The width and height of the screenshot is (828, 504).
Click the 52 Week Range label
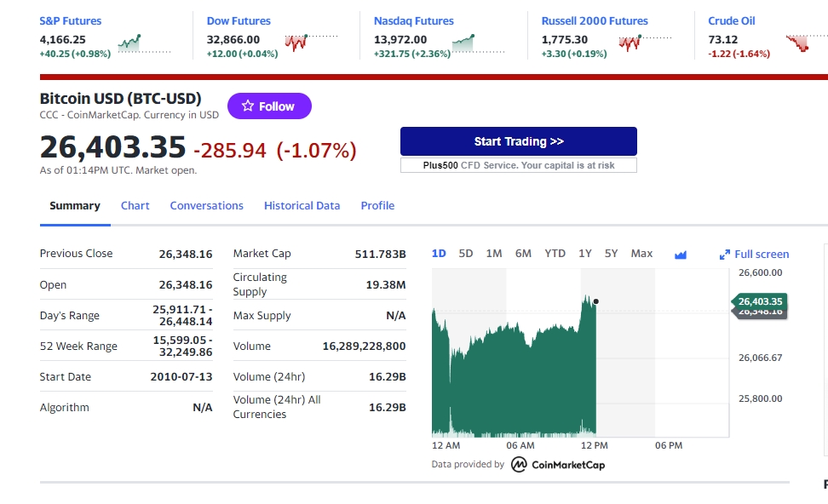(x=78, y=346)
